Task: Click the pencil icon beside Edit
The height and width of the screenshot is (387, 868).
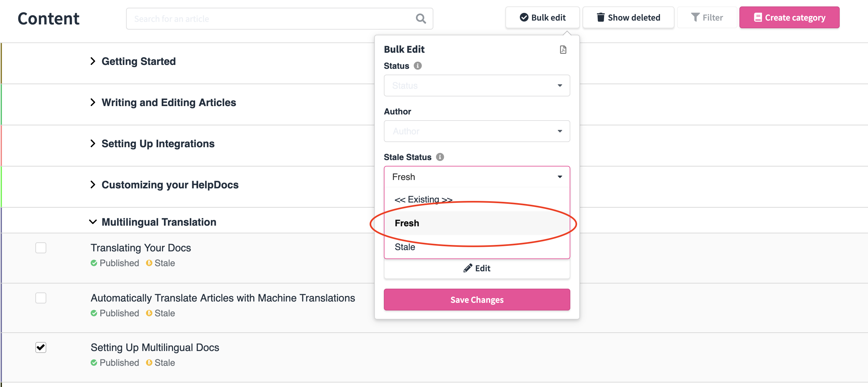Action: tap(467, 268)
